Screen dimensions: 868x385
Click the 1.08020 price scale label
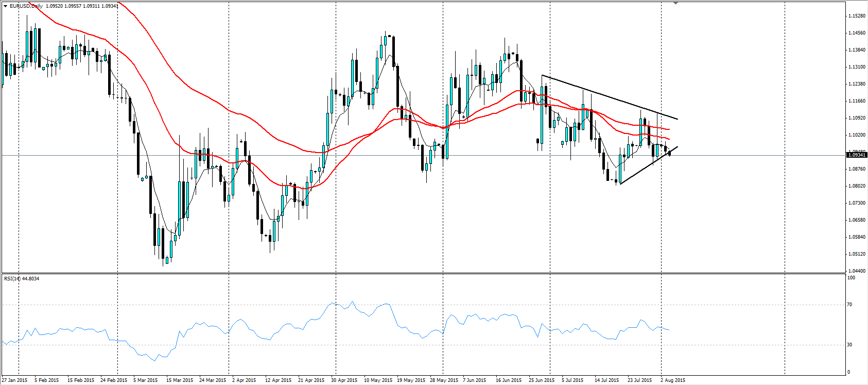coord(857,186)
